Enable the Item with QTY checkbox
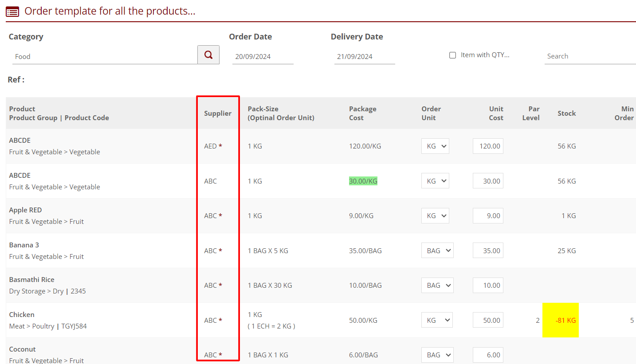 (x=452, y=55)
